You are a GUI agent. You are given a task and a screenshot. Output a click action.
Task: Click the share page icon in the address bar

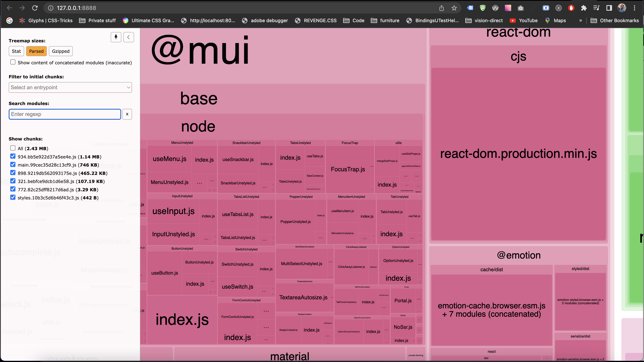(x=442, y=8)
